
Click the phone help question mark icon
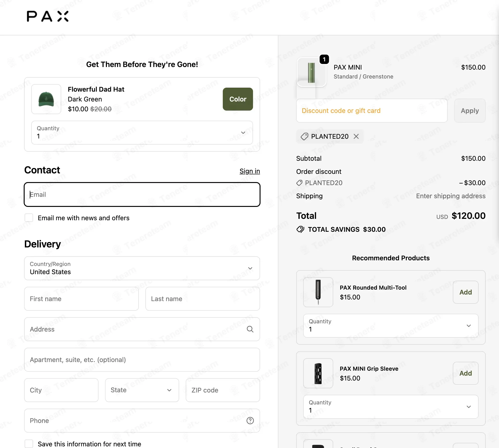250,421
